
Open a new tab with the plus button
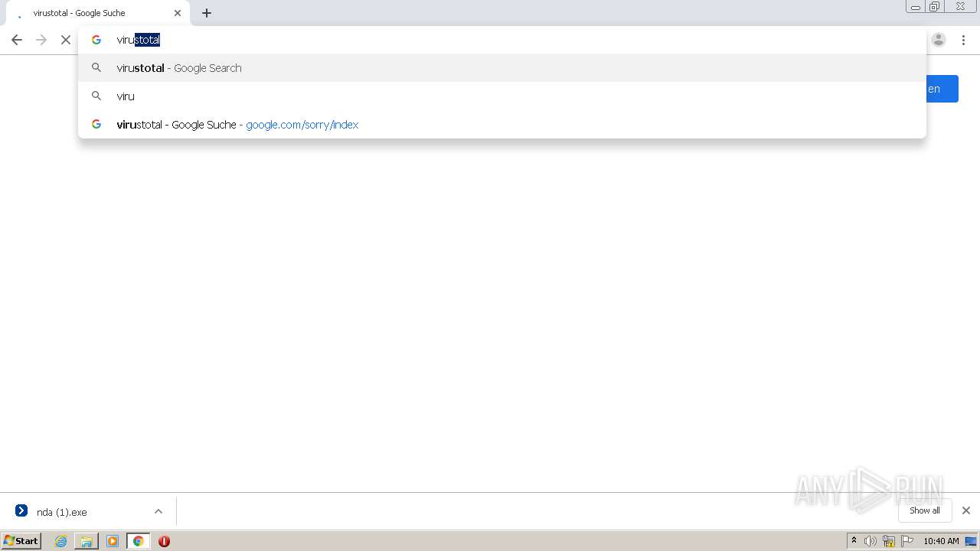coord(207,13)
